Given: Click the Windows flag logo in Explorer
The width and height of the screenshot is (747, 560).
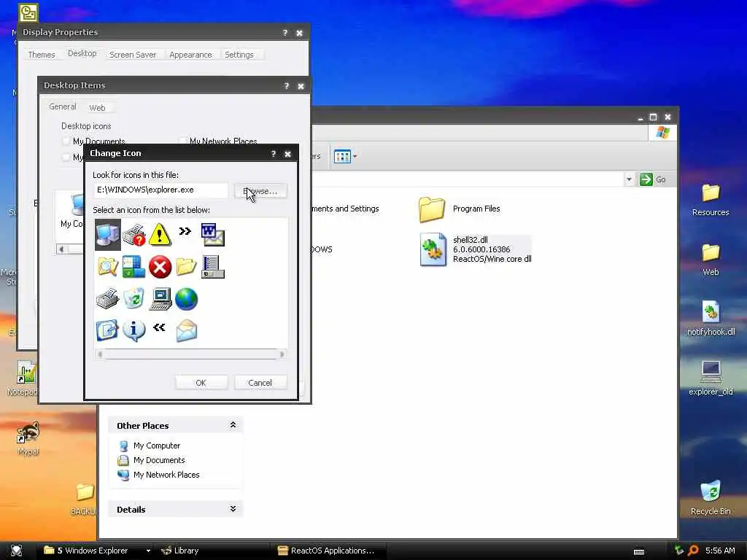Looking at the screenshot, I should (x=662, y=133).
